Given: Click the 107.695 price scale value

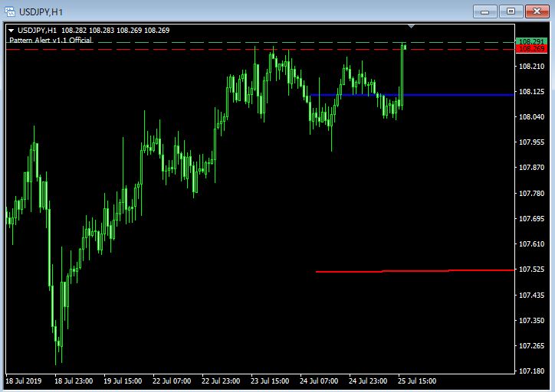Looking at the screenshot, I should (x=531, y=219).
